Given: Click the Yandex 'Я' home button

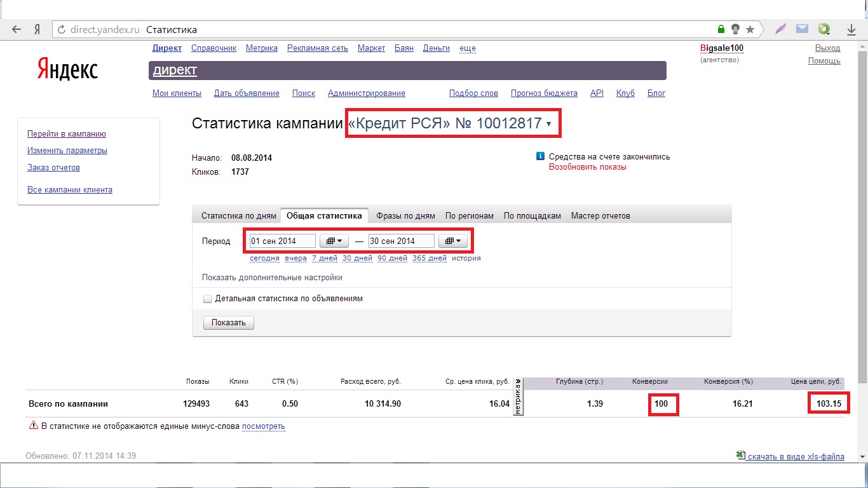Looking at the screenshot, I should pyautogui.click(x=37, y=29).
